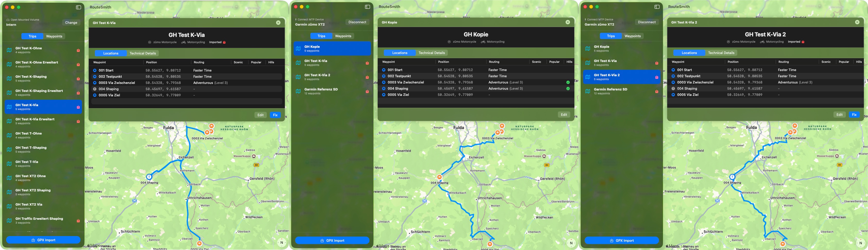Click the 0005 Via Ziel marker on middle window map
The height and width of the screenshot is (250, 868).
tap(490, 244)
